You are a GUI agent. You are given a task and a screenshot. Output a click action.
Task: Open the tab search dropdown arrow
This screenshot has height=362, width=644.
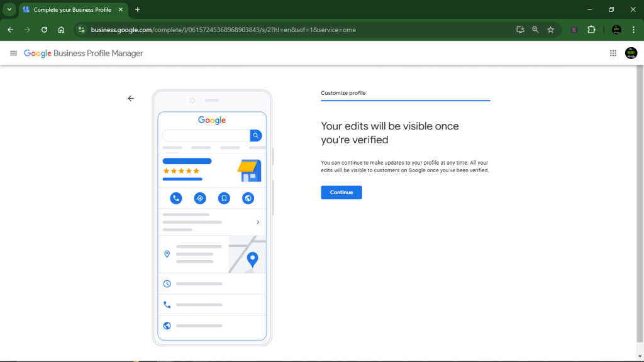pos(8,9)
